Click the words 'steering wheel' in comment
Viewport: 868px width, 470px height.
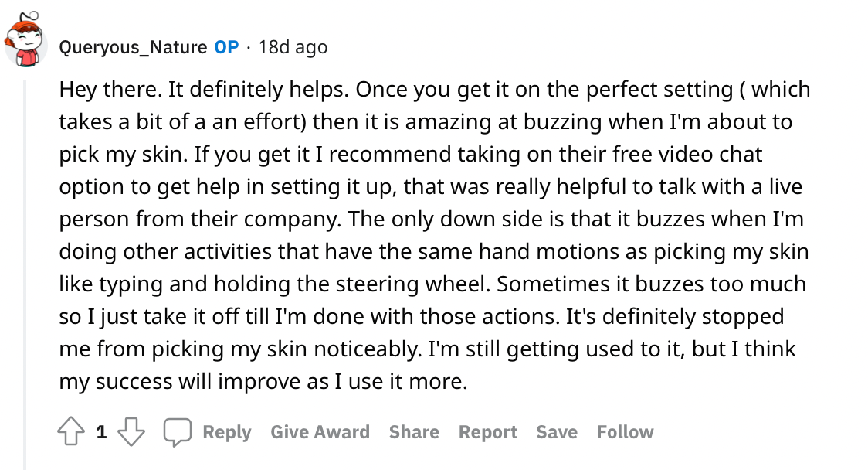point(411,284)
